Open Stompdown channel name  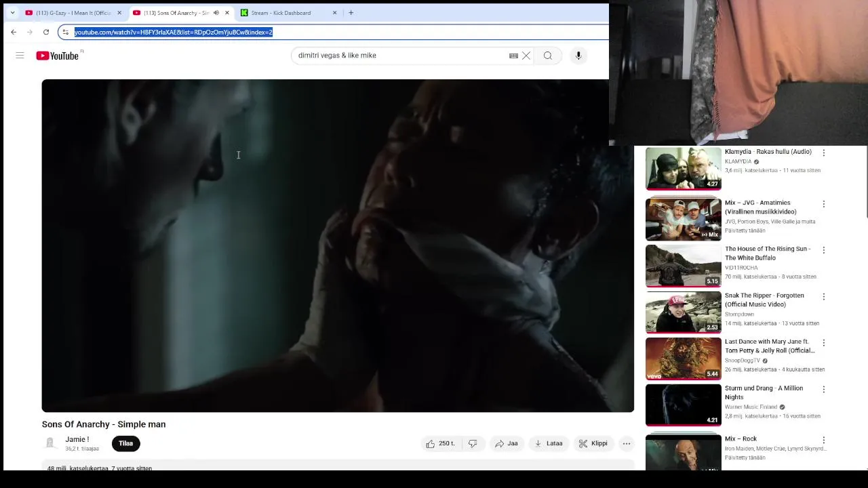[739, 314]
